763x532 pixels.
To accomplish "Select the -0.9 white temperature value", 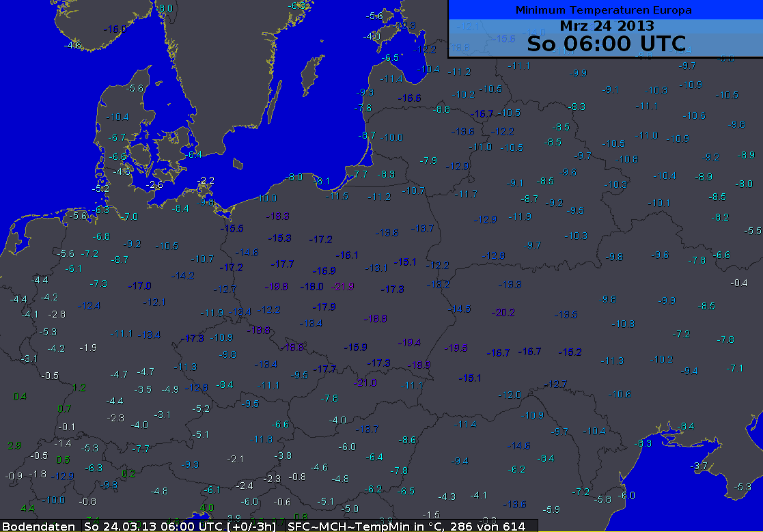I will coord(14,476).
